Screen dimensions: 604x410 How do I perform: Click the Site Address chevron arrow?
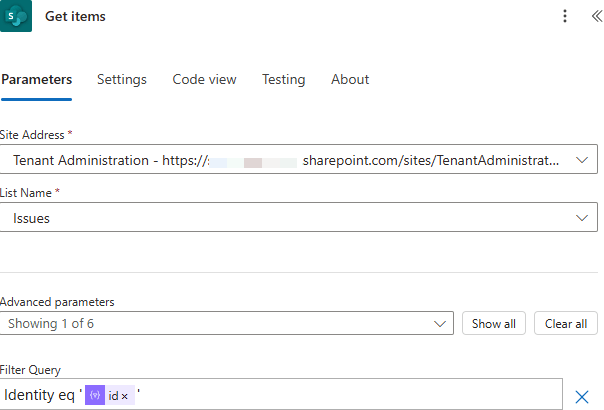point(582,160)
